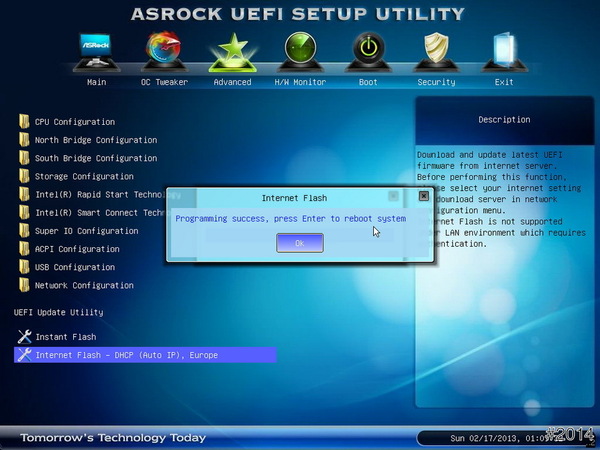Click the CPU Configuration folder icon
The width and height of the screenshot is (600, 450).
click(24, 121)
